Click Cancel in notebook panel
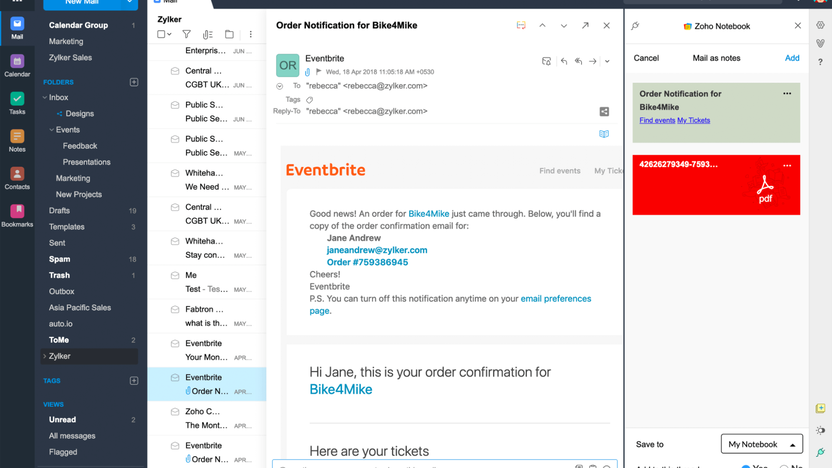Screen dimensions: 832x468 (x=646, y=58)
